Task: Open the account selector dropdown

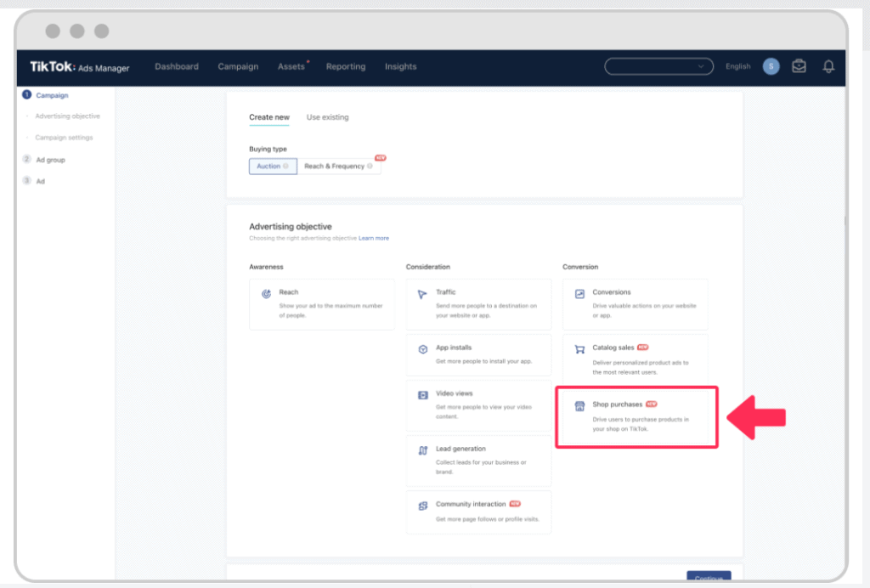Action: coord(658,66)
